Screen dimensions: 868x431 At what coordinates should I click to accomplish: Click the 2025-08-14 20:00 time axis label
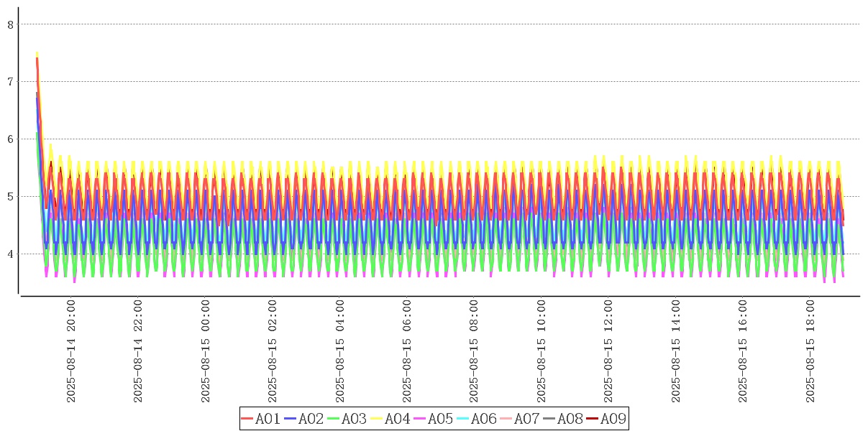coord(71,351)
